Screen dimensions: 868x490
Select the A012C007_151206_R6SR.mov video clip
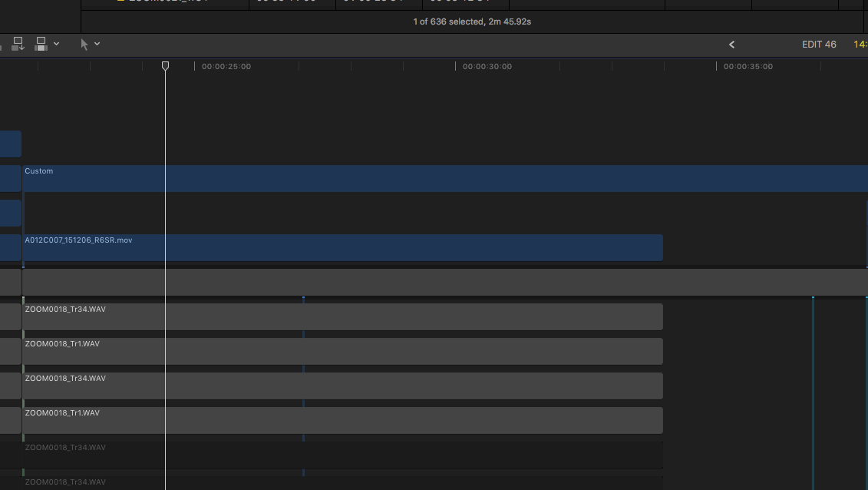(342, 247)
